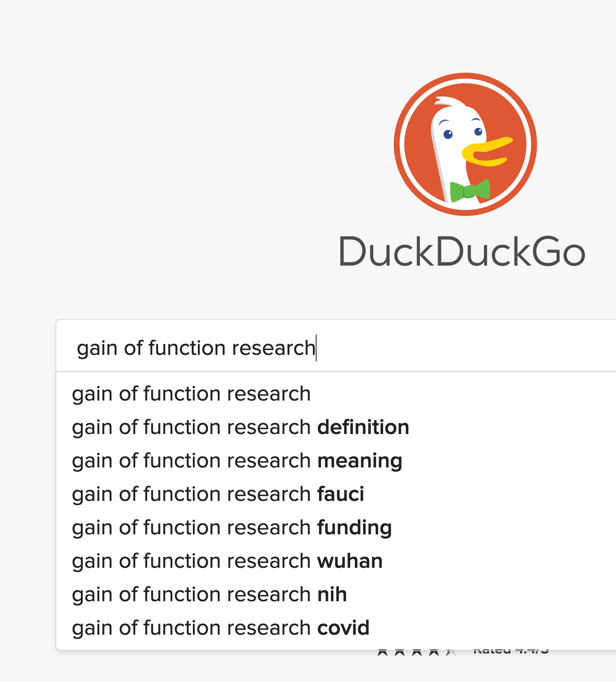
Task: Click the DuckDuckGo duck mascot logo
Action: point(465,144)
